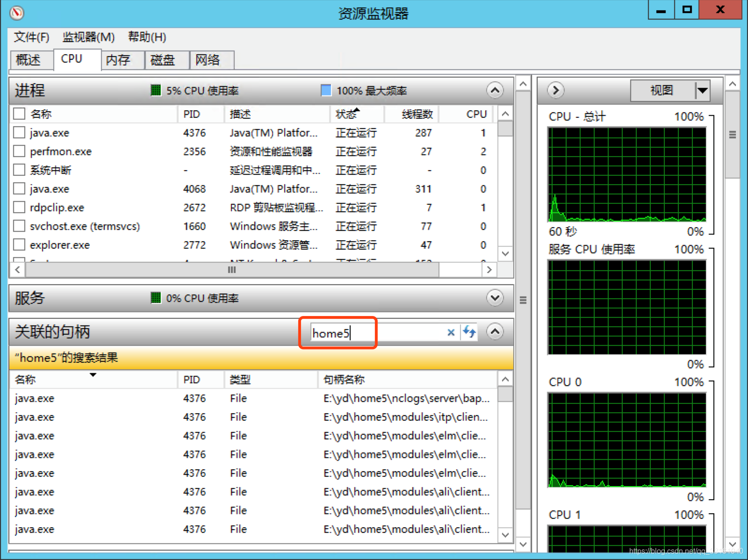The width and height of the screenshot is (748, 560).
Task: Click the process list horizontal scrollbar thumb
Action: point(232,270)
